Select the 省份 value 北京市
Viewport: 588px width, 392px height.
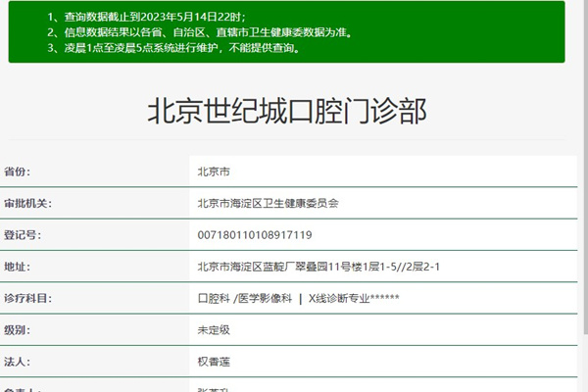[x=214, y=171]
